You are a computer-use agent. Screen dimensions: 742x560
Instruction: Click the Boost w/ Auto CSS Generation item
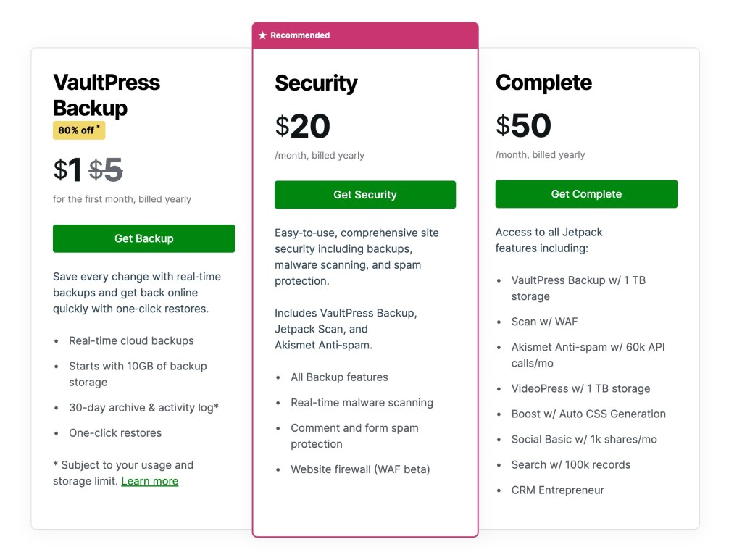tap(588, 414)
